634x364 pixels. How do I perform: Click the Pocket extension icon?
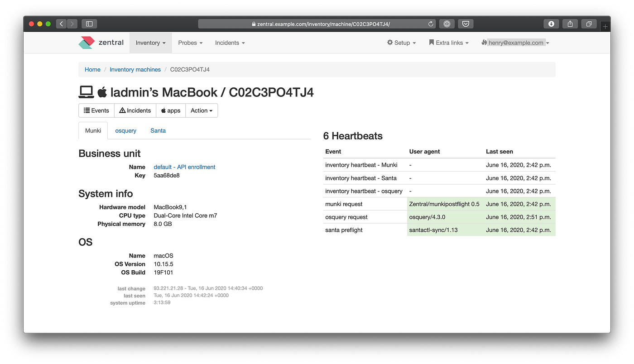pos(465,24)
